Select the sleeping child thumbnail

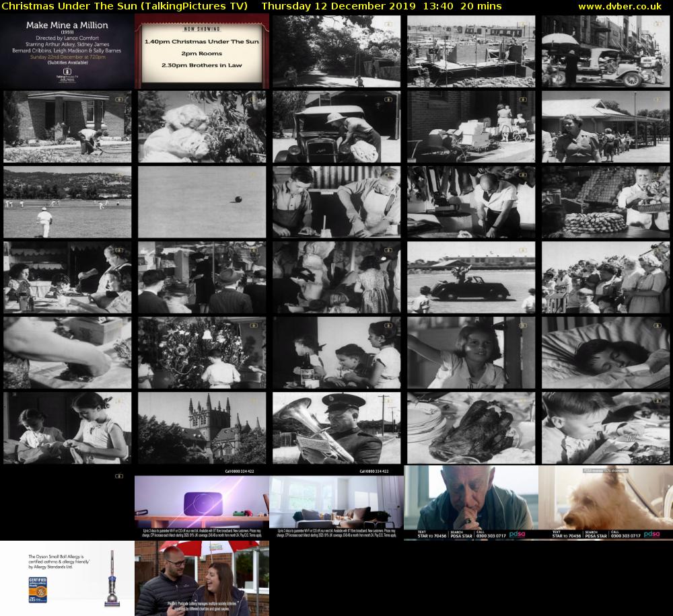click(606, 352)
